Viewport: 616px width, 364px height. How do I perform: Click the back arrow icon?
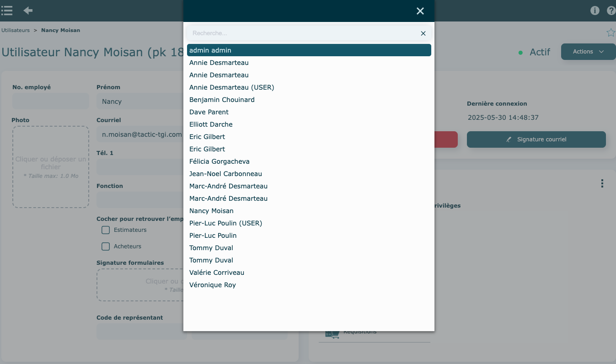[x=28, y=11]
